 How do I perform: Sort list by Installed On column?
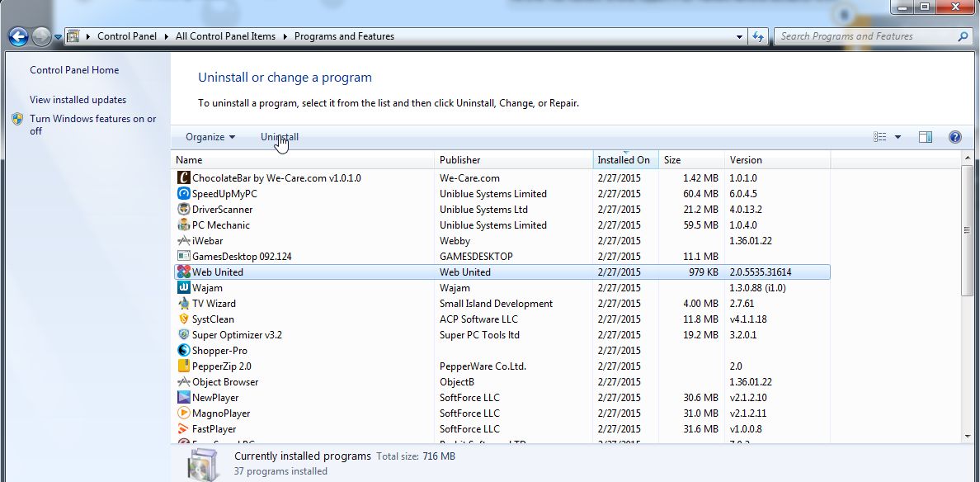(624, 160)
